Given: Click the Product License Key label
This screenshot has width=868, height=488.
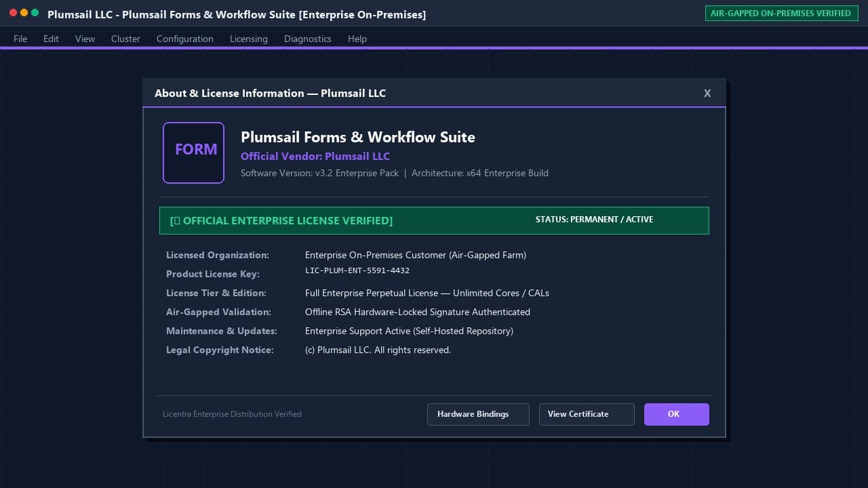Looking at the screenshot, I should tap(213, 274).
